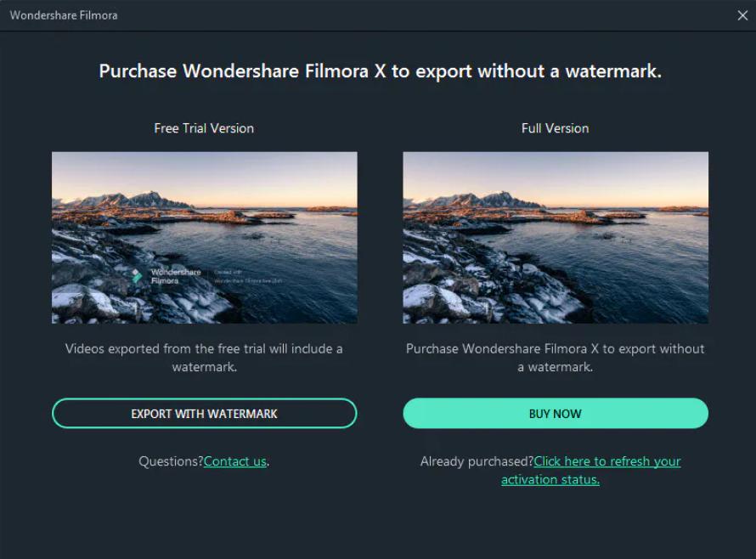Click the 'Wondershare Filmora' watermark text in preview

click(x=176, y=276)
